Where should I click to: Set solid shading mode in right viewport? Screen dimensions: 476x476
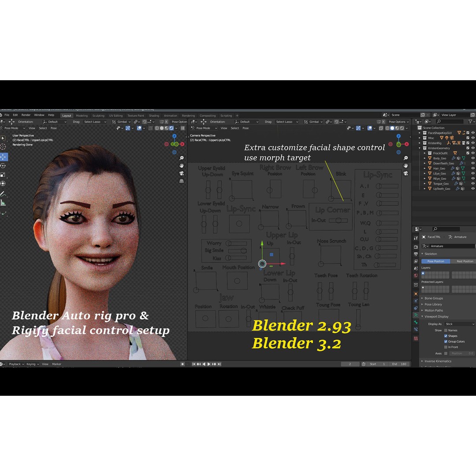(x=392, y=128)
